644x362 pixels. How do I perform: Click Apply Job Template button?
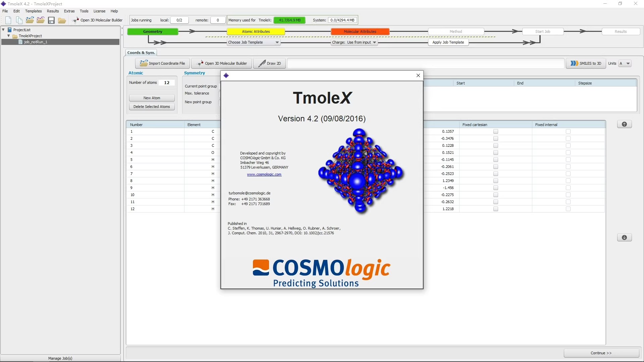pos(448,42)
